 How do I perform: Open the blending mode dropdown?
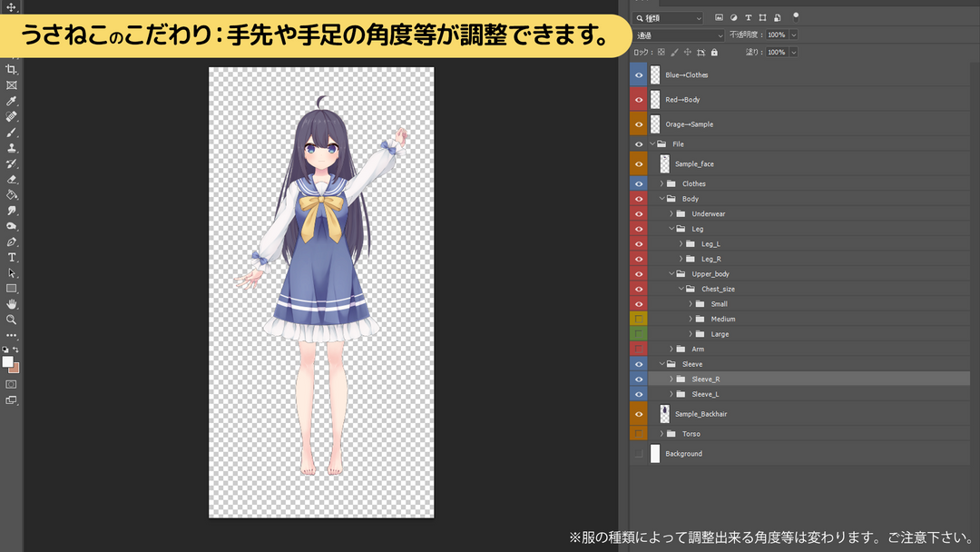(x=679, y=34)
